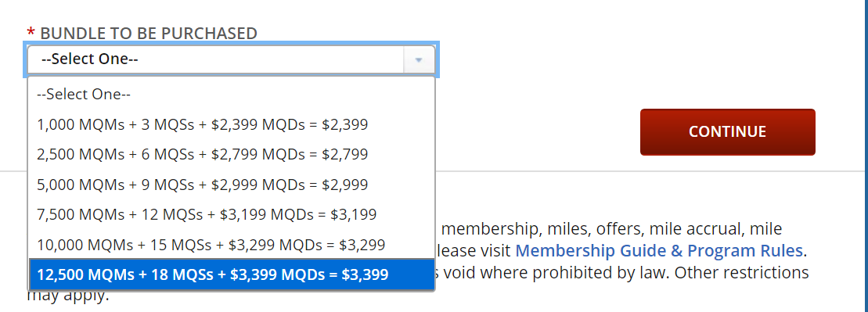The height and width of the screenshot is (312, 868).
Task: Collapse the bundle dropdown using its arrow
Action: 419,59
